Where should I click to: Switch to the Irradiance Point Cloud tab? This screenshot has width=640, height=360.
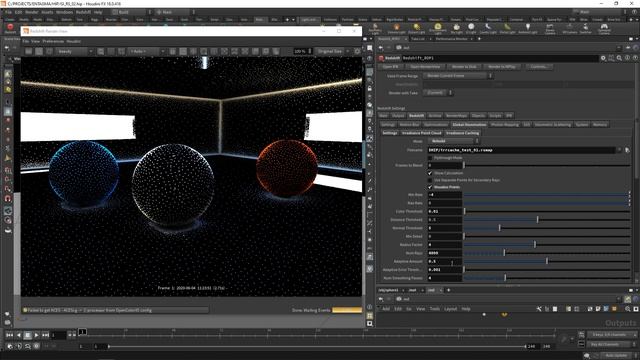(x=422, y=133)
